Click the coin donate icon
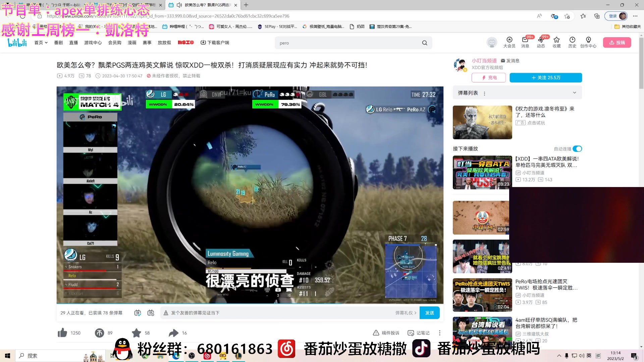 (99, 333)
